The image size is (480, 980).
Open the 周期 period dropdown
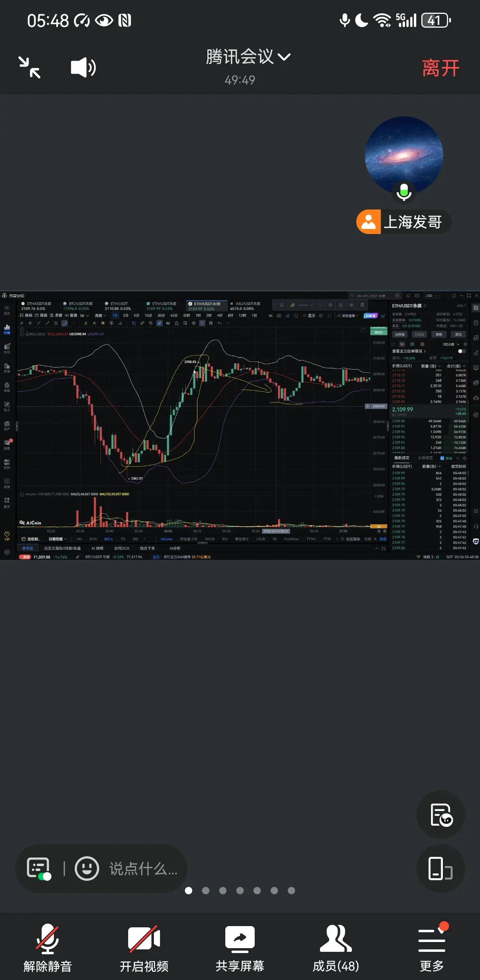(100, 316)
